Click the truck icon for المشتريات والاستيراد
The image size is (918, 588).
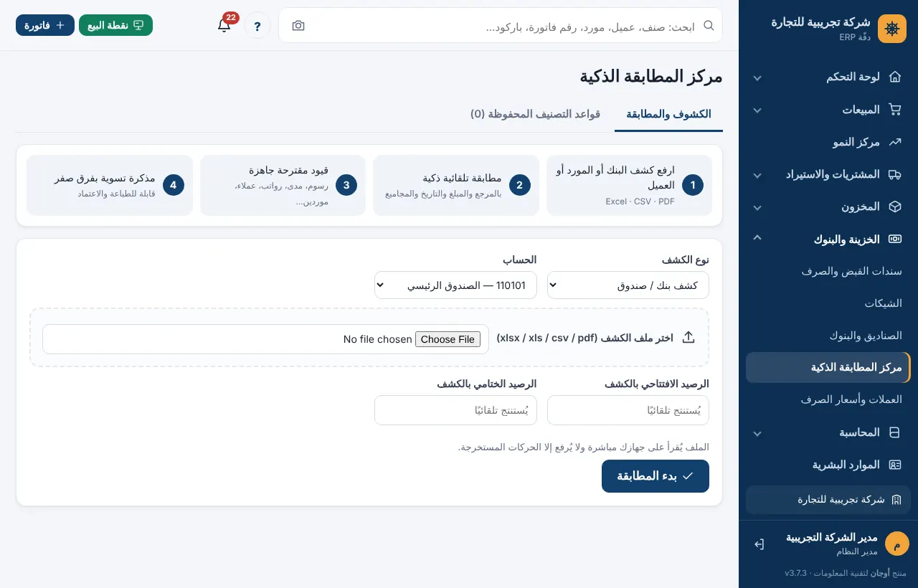(895, 174)
